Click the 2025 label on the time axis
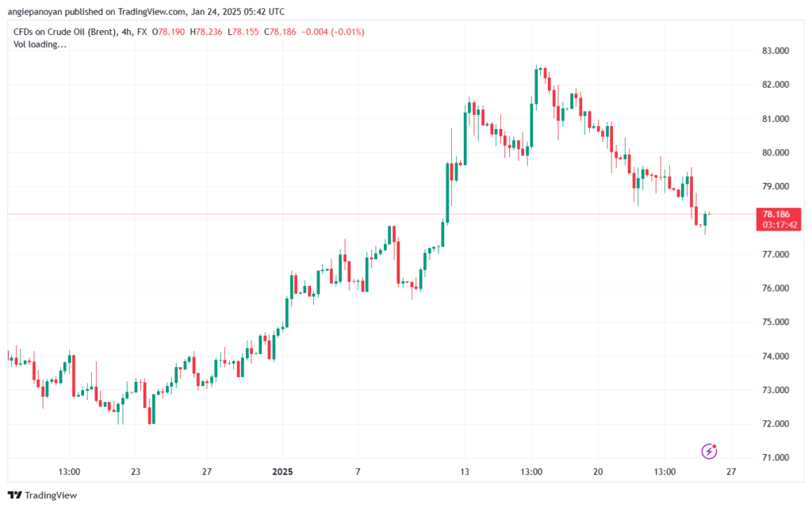This screenshot has width=812, height=508. (282, 472)
